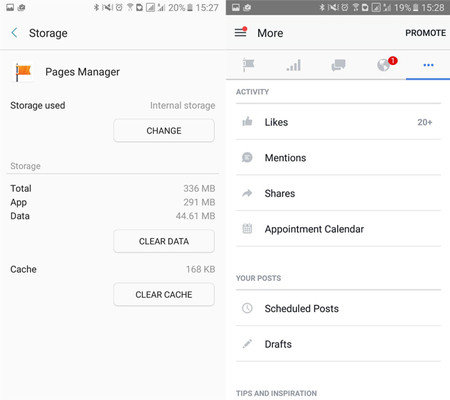The image size is (450, 400).
Task: Tap the 291 MB app size value
Action: pos(199,202)
